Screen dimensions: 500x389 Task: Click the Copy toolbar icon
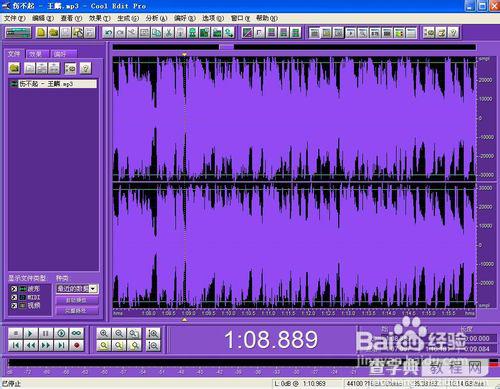156,33
